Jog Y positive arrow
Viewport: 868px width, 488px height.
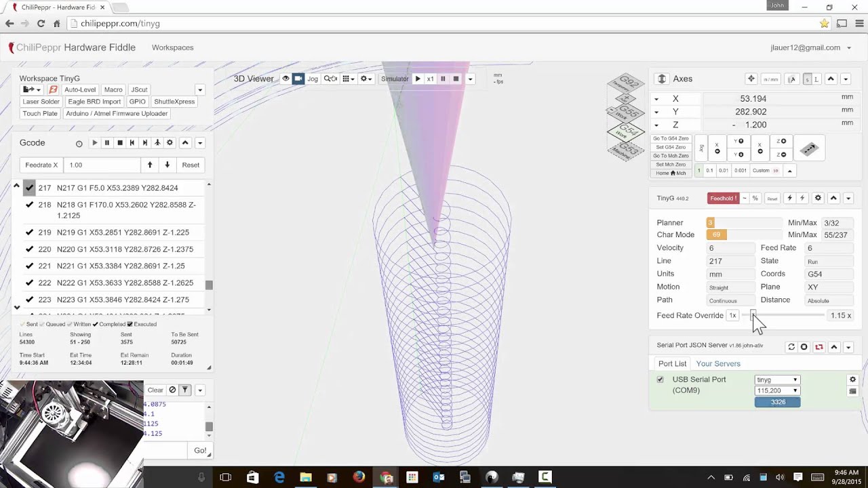(x=737, y=141)
